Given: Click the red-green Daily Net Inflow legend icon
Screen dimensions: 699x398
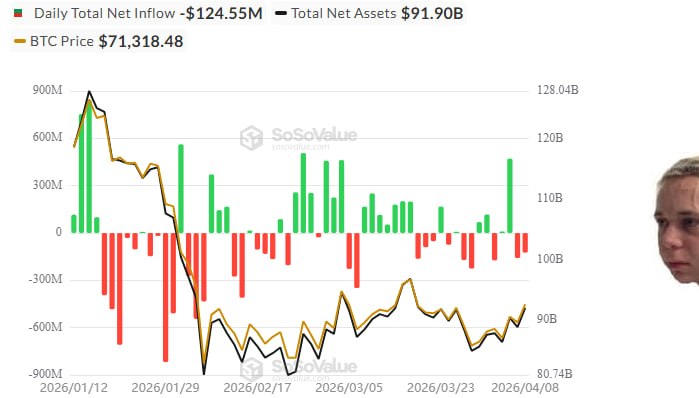Looking at the screenshot, I should pos(18,13).
